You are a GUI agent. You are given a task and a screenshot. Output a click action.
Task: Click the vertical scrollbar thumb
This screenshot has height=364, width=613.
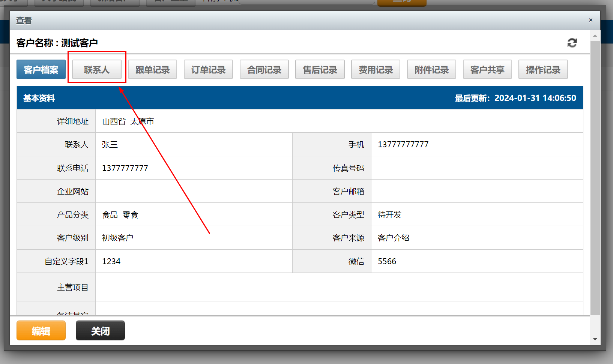pyautogui.click(x=595, y=176)
